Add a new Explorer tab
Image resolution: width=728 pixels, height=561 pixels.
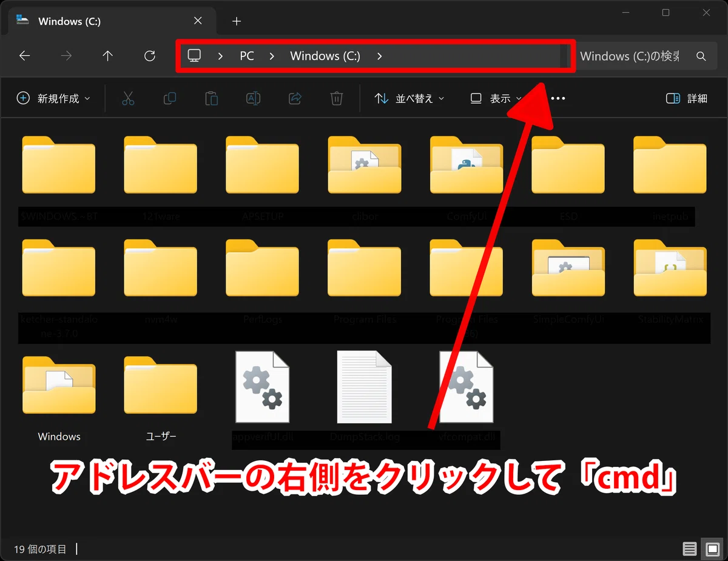point(237,21)
